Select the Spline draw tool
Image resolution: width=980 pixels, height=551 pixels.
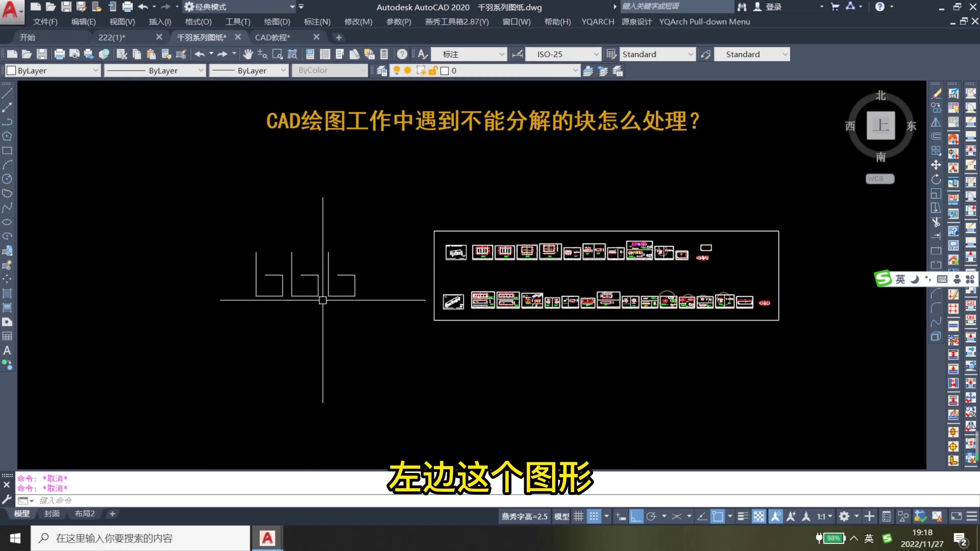pyautogui.click(x=7, y=208)
